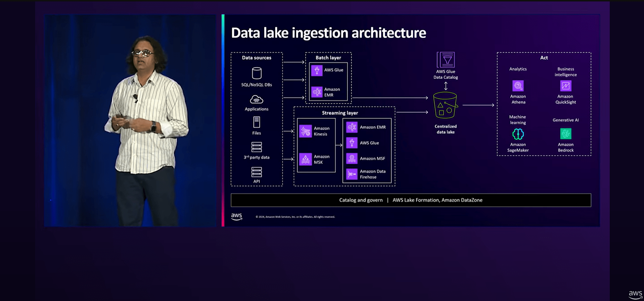Click the Amazon Kinesis icon
This screenshot has width=644, height=301.
[x=306, y=131]
